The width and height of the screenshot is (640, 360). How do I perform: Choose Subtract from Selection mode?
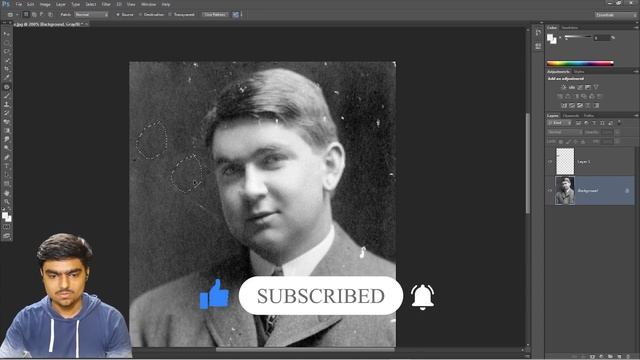(x=42, y=15)
